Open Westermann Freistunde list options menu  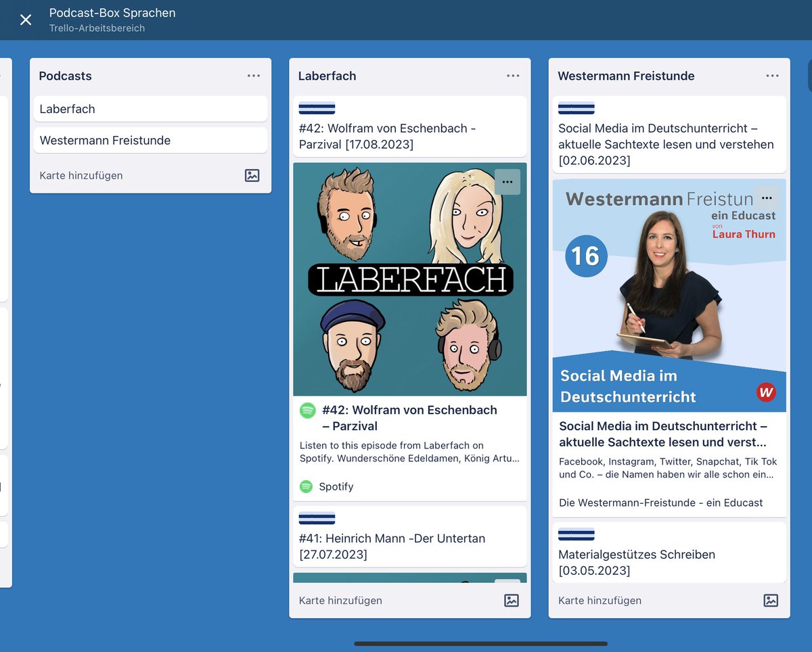pos(772,76)
